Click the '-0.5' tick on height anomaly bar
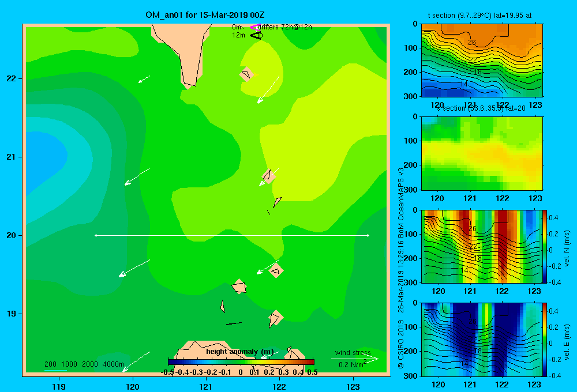Screen dimensions: 577x392 168,372
